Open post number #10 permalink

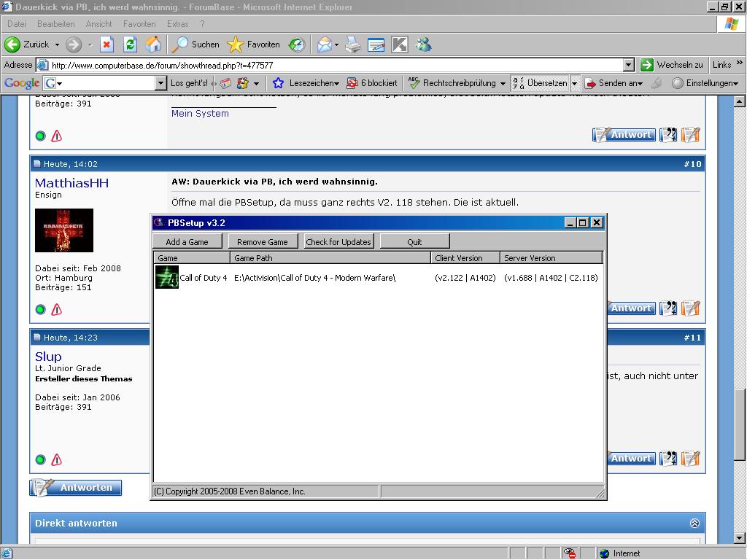point(693,164)
